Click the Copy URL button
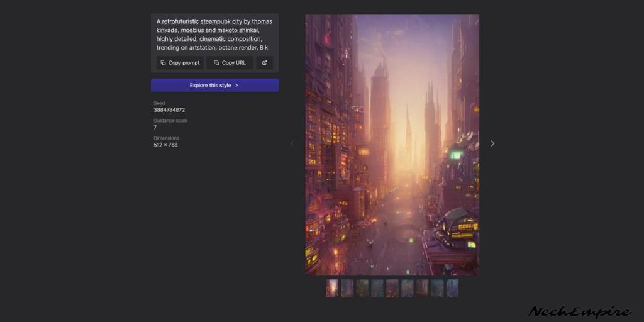 230,63
